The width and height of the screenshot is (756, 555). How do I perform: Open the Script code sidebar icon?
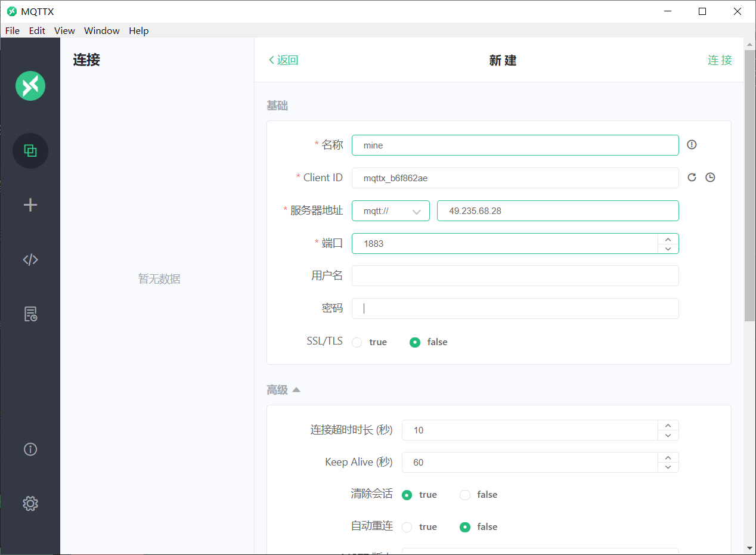pyautogui.click(x=30, y=259)
